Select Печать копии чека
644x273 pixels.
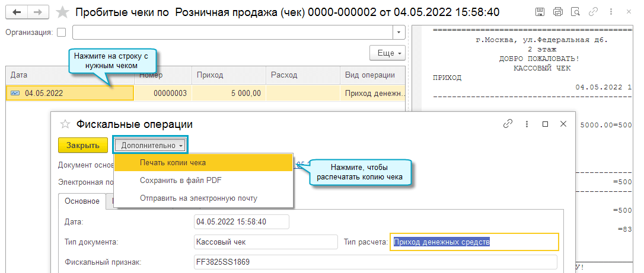coord(173,162)
